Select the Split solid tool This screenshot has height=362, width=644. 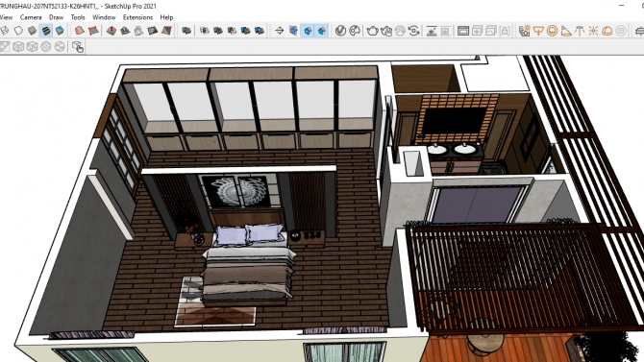coord(260,31)
